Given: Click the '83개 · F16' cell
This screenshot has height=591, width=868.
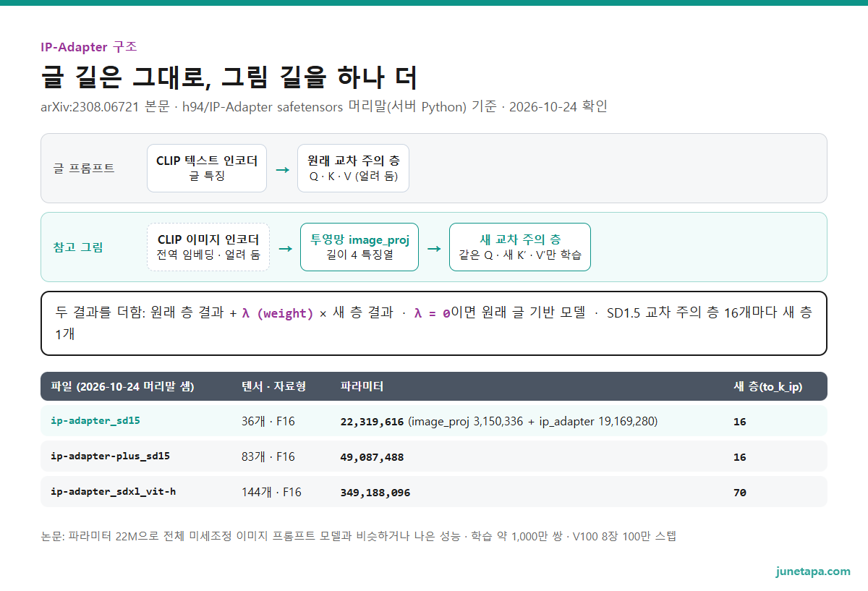Looking at the screenshot, I should pos(268,456).
